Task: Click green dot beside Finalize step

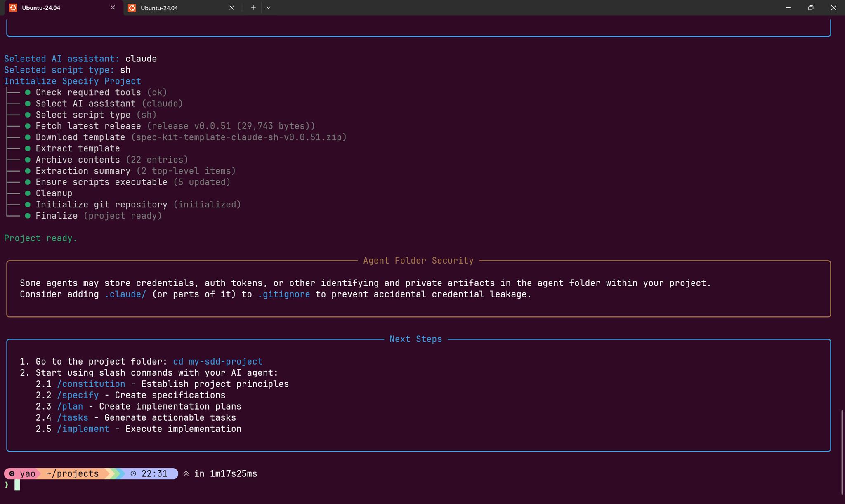Action: tap(28, 216)
